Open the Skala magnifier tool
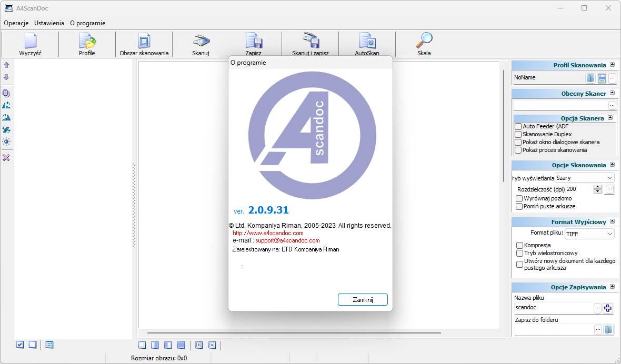The image size is (621, 364). point(424,44)
